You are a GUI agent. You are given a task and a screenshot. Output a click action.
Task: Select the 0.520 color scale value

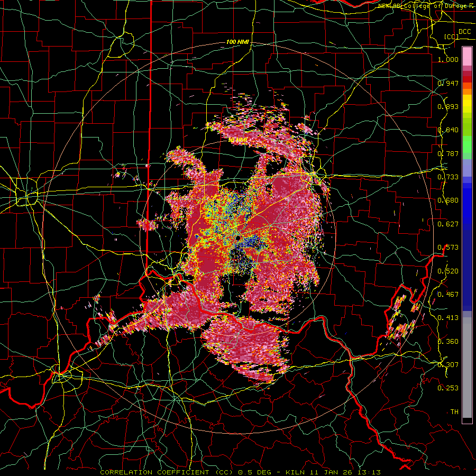(448, 271)
